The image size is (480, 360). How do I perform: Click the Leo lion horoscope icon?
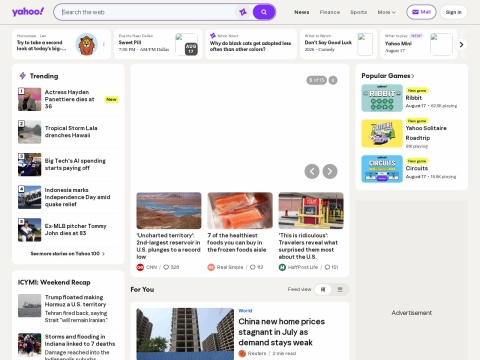[x=86, y=44]
